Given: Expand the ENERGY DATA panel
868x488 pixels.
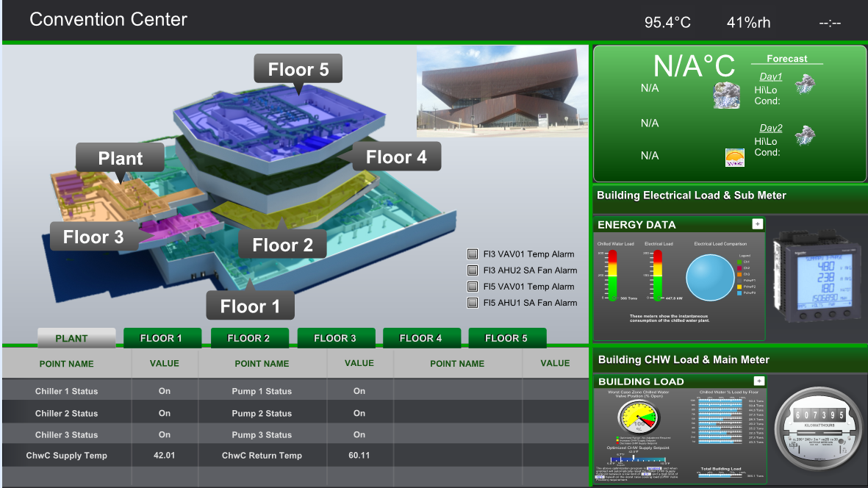Looking at the screenshot, I should click(758, 224).
